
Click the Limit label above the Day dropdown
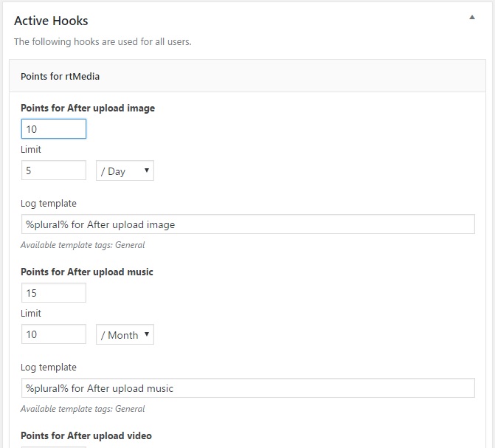(31, 149)
